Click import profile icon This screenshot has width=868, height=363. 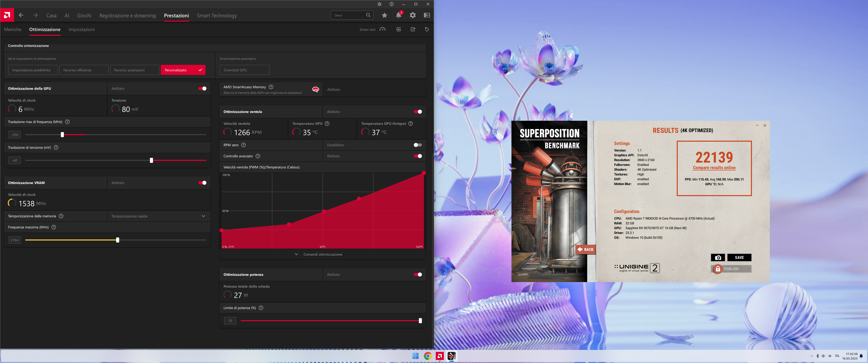(x=399, y=29)
